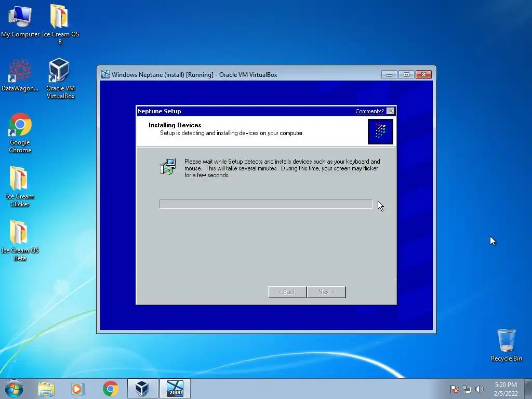Open the Windows Start menu orb

coord(14,389)
